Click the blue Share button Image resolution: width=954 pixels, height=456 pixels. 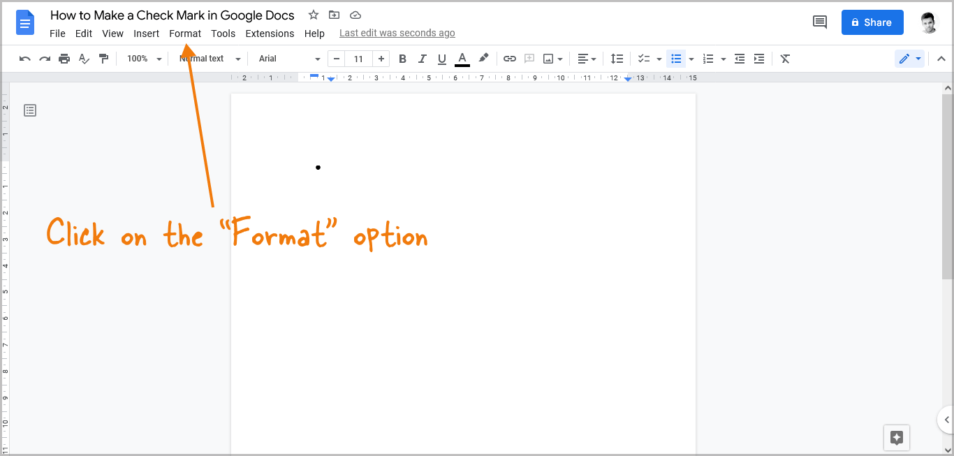872,23
